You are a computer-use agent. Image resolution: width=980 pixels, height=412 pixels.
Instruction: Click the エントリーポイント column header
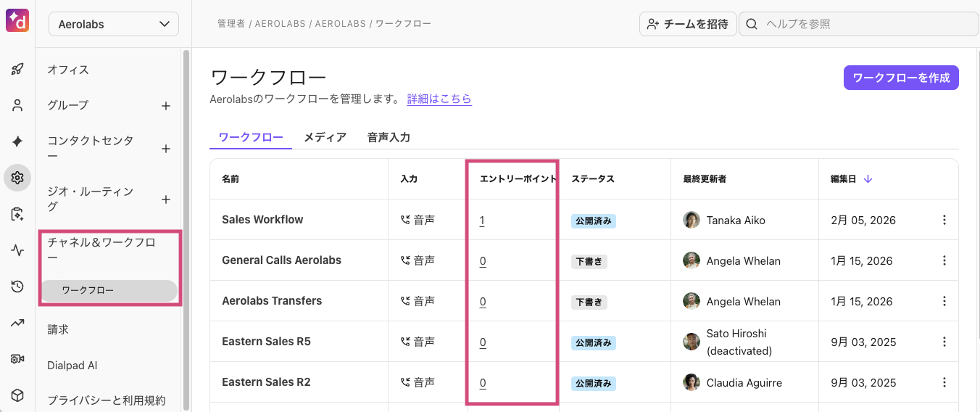[518, 179]
